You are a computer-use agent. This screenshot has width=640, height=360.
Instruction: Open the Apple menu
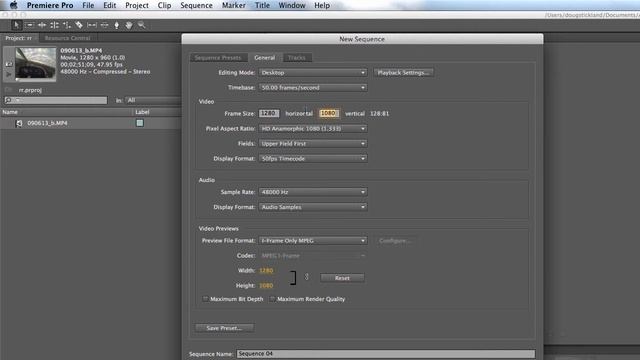pyautogui.click(x=13, y=5)
